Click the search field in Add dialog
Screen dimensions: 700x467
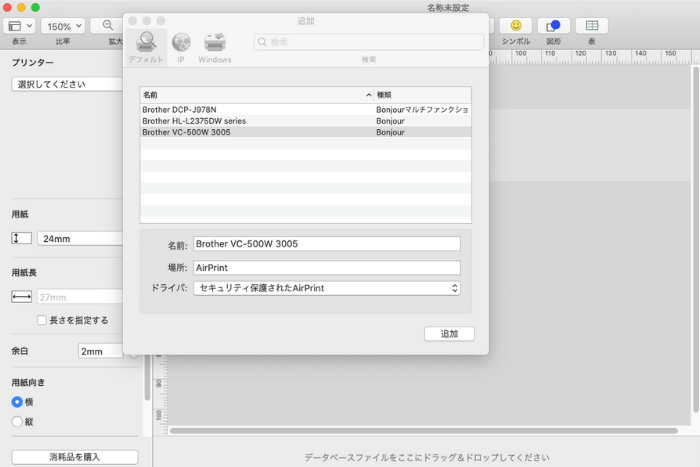coord(369,42)
